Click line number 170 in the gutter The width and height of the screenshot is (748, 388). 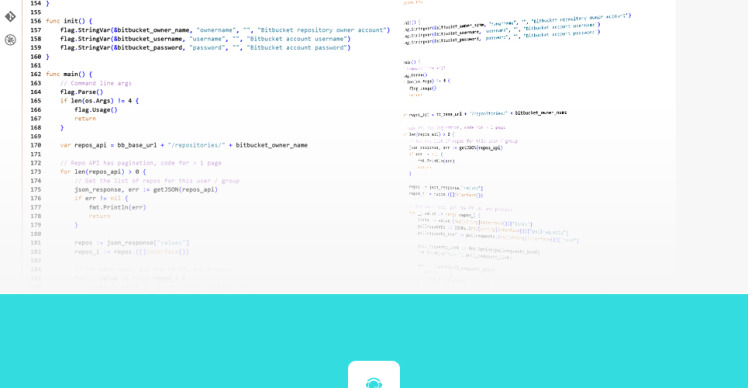[x=35, y=145]
